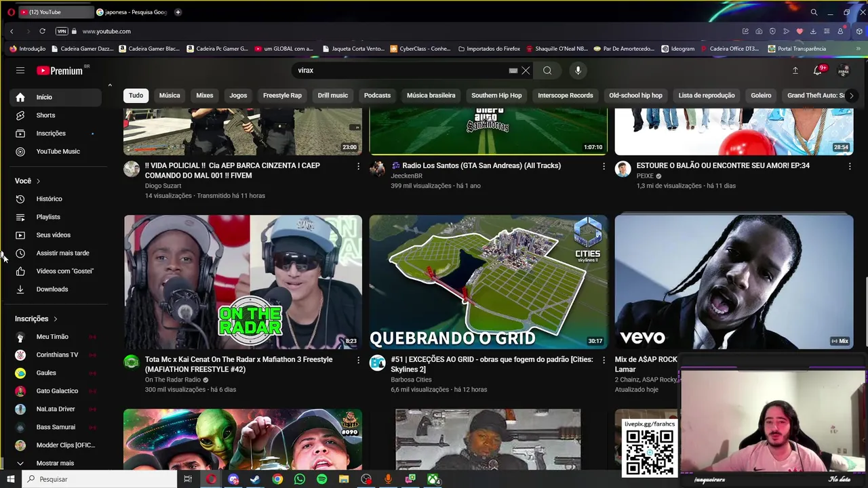Open options menu for EXCEÇÕES AO GRID video
This screenshot has width=868, height=488.
click(x=604, y=360)
